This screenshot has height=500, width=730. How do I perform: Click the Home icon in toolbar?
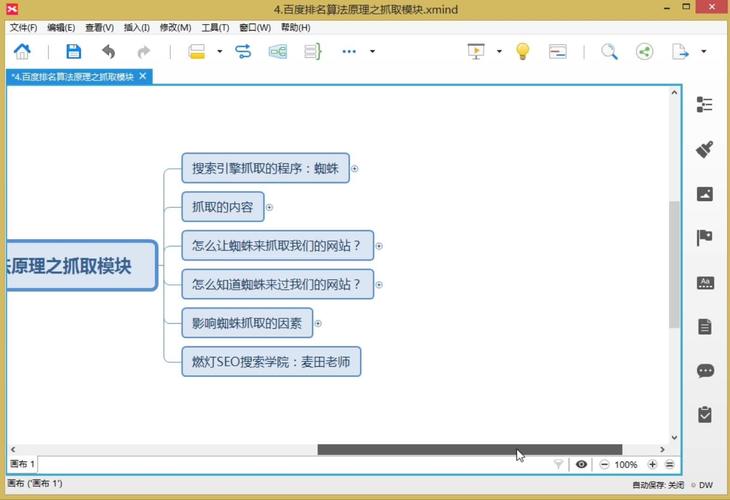pyautogui.click(x=21, y=52)
